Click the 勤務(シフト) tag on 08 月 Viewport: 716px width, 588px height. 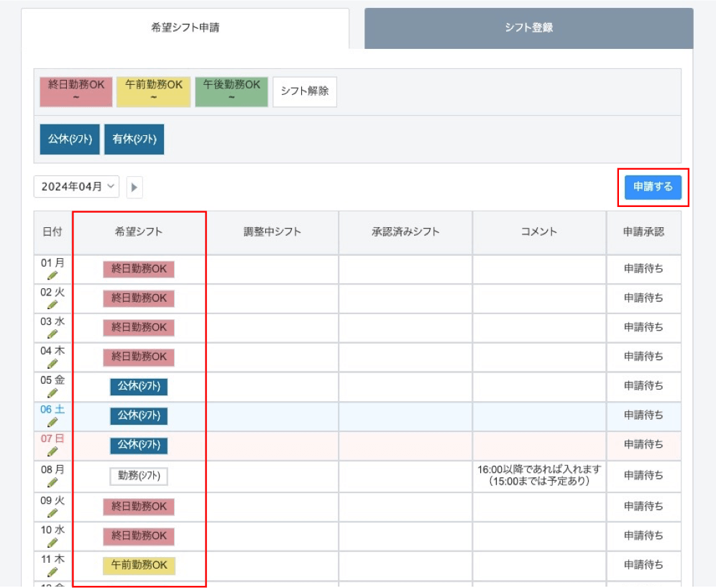[139, 476]
